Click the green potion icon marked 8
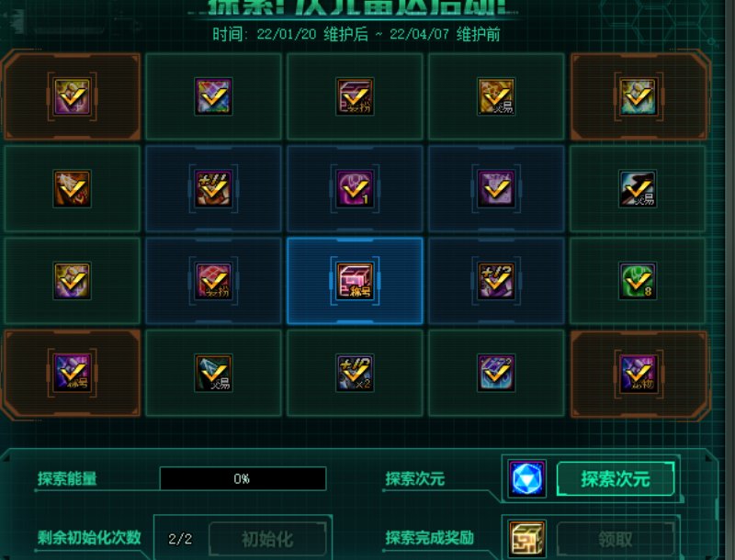Screen dimensions: 735x560 tap(638, 281)
